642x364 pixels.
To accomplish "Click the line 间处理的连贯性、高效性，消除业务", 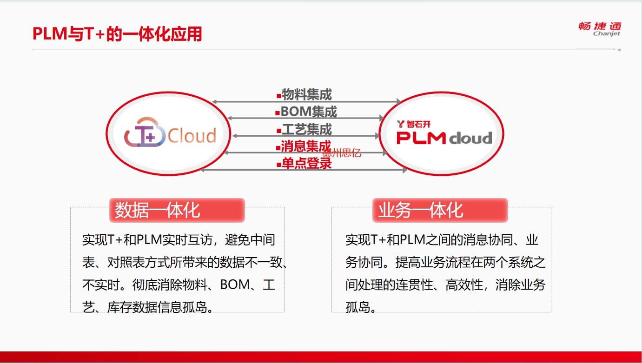I will [445, 285].
